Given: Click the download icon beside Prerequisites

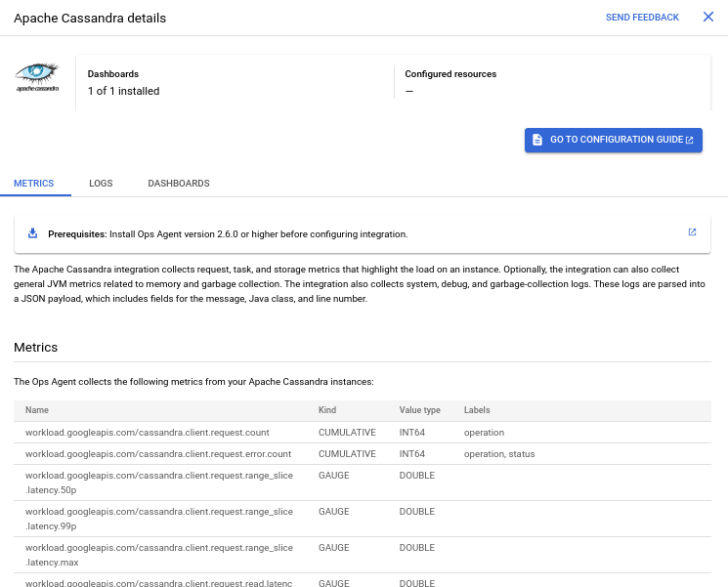Looking at the screenshot, I should [x=32, y=233].
